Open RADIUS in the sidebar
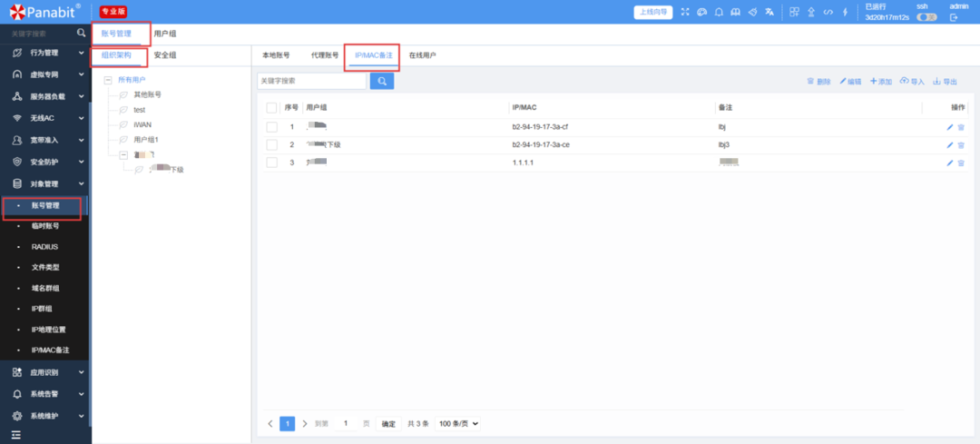The height and width of the screenshot is (444, 980). click(x=44, y=246)
